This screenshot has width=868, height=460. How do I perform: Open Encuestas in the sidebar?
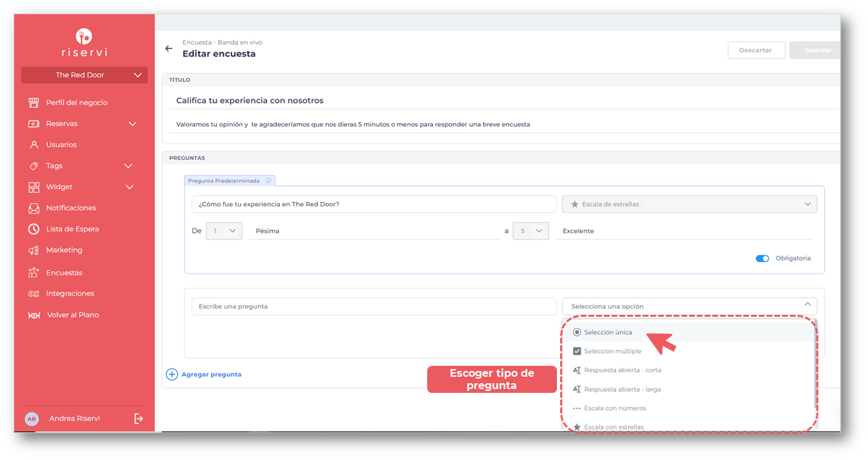coord(64,272)
